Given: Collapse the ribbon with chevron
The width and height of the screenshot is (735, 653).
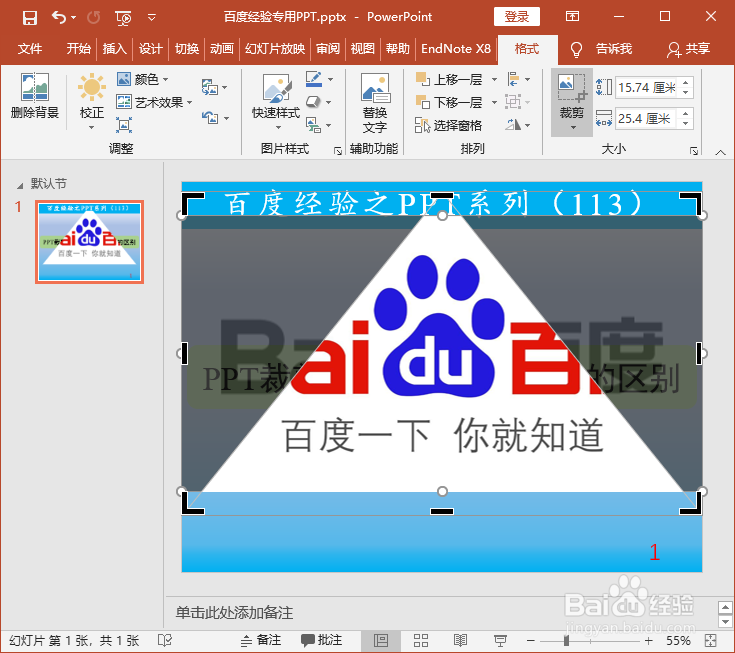Looking at the screenshot, I should (720, 152).
